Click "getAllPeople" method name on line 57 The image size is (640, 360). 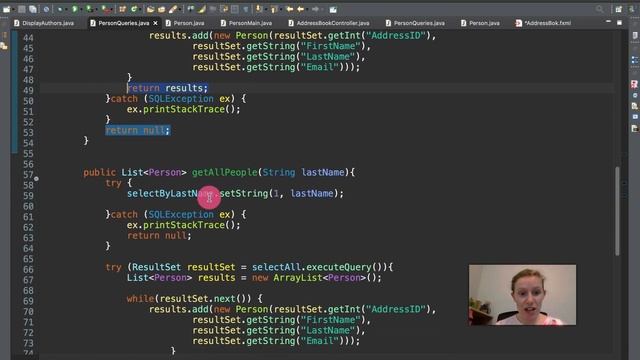(224, 172)
